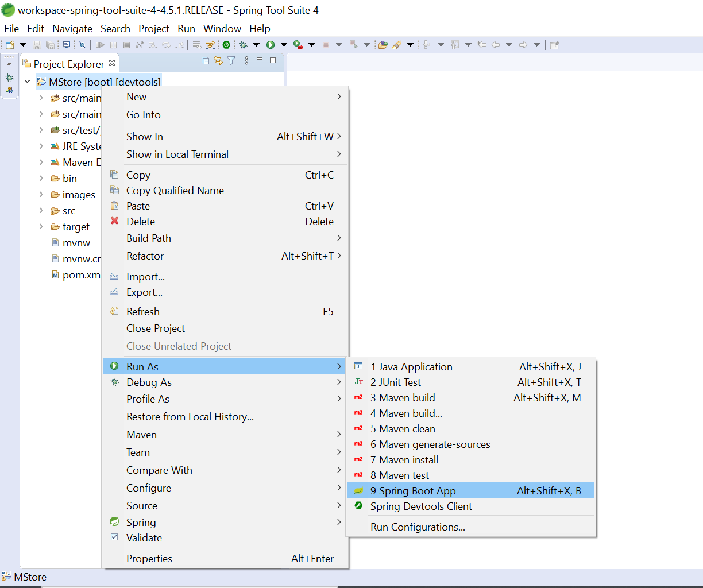The image size is (703, 588).
Task: Collapse the MStore project tree node
Action: point(27,82)
